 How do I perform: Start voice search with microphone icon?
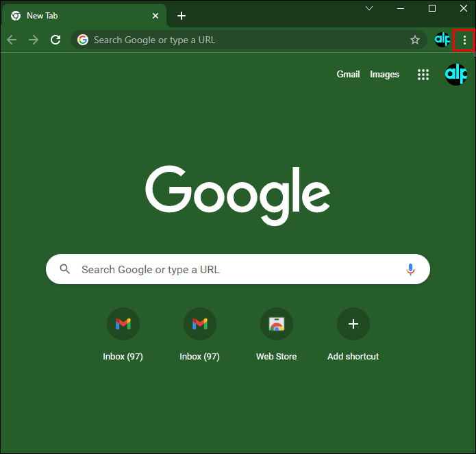(x=410, y=269)
